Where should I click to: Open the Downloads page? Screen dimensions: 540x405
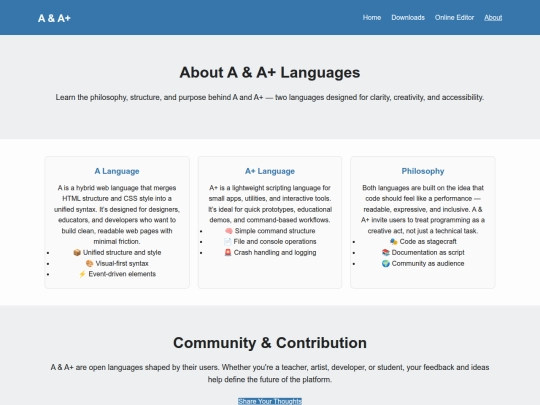click(x=408, y=18)
